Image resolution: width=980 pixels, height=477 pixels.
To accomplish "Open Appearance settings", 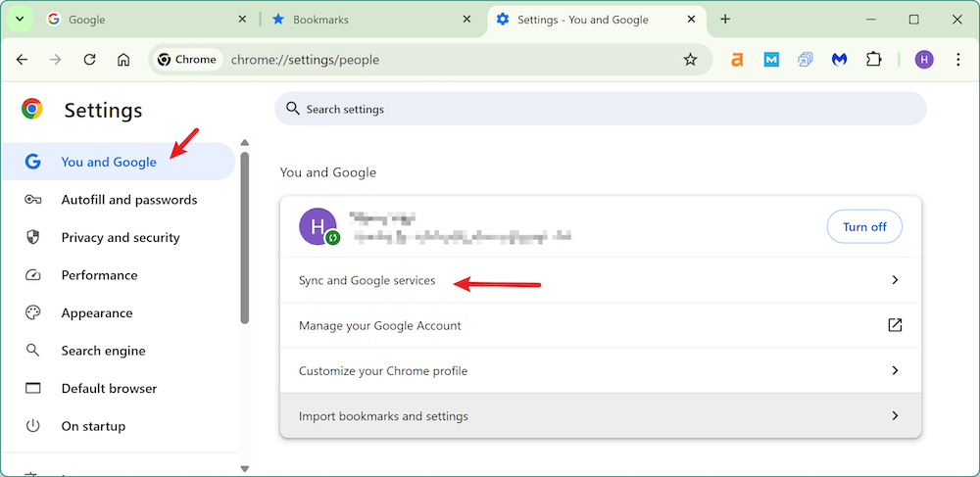I will point(119,312).
